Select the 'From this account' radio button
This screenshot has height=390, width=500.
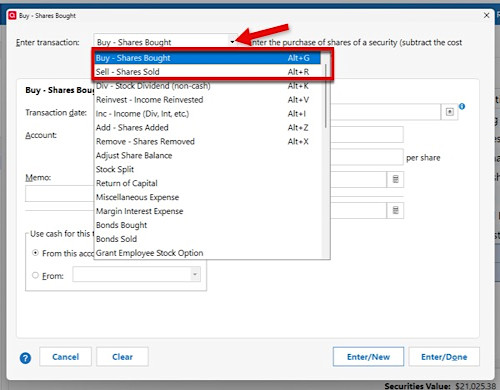point(35,253)
